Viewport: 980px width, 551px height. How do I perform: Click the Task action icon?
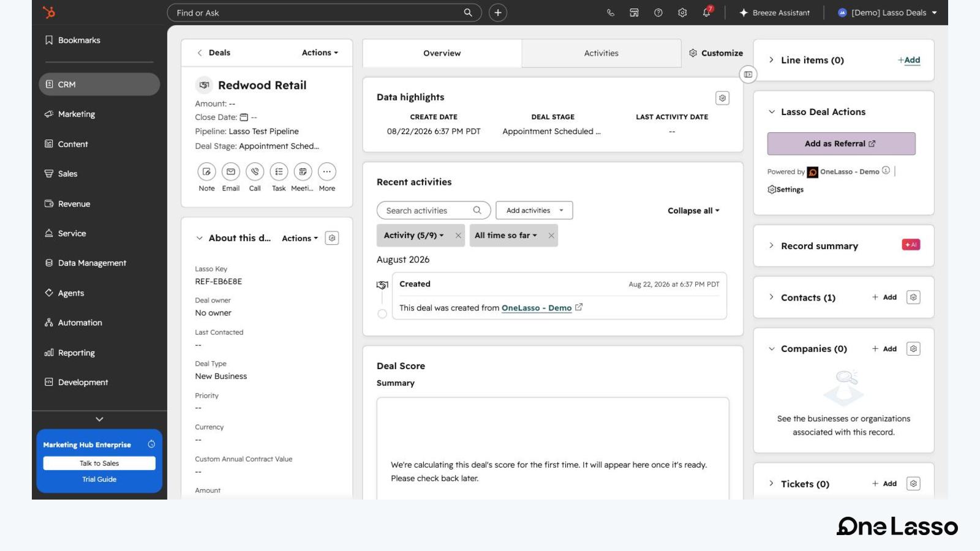click(279, 172)
